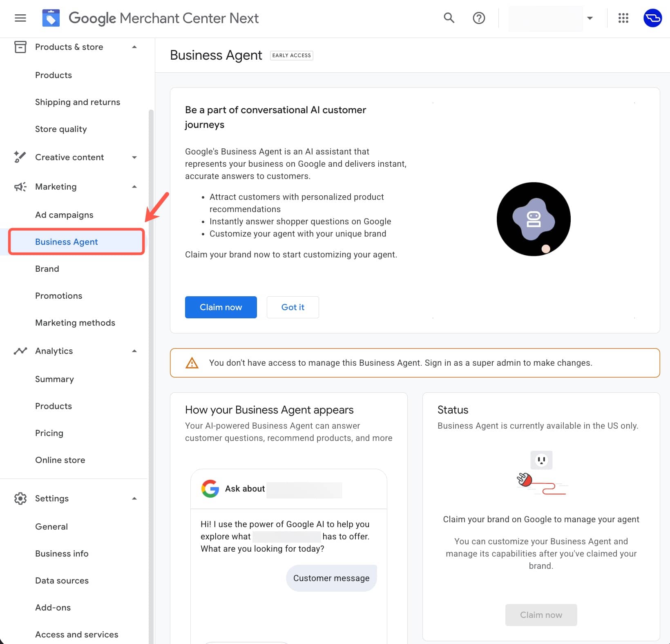Image resolution: width=670 pixels, height=644 pixels.
Task: Open the help question mark icon
Action: [478, 18]
